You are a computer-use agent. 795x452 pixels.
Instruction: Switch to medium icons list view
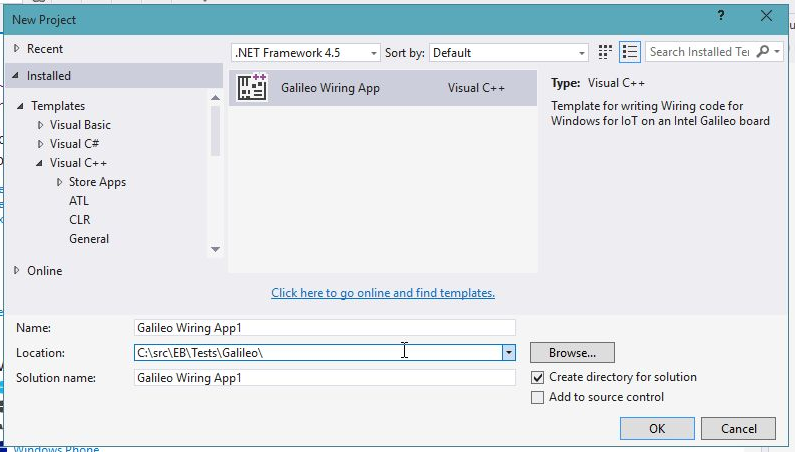[630, 52]
